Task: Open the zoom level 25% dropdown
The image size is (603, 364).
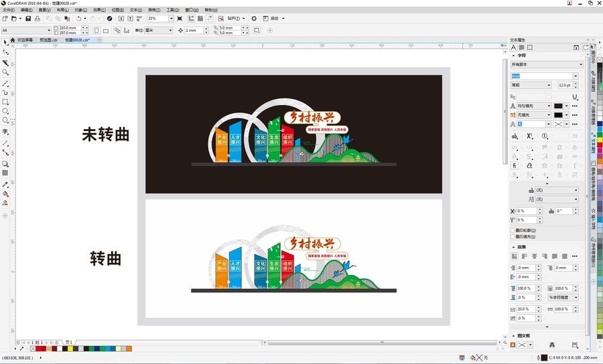Action: pos(171,19)
